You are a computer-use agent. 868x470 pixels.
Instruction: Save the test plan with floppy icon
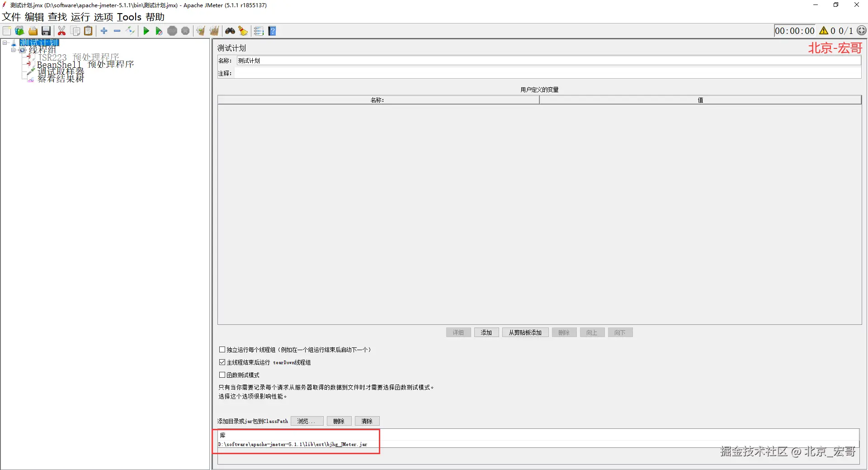point(46,31)
